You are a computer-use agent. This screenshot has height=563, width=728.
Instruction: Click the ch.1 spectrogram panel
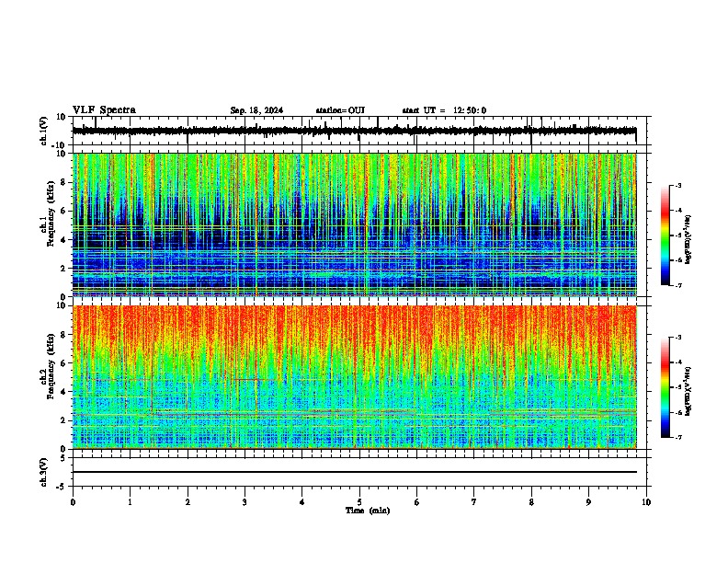coord(354,224)
